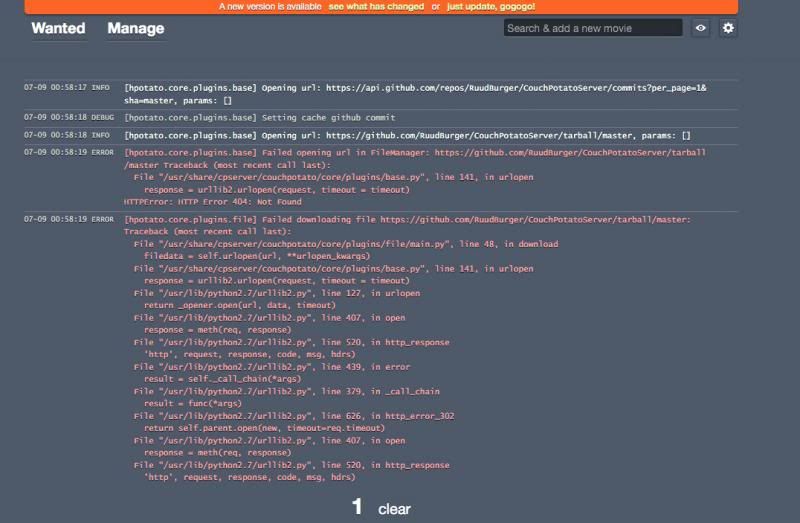Click the DEBUG level label

(103, 117)
